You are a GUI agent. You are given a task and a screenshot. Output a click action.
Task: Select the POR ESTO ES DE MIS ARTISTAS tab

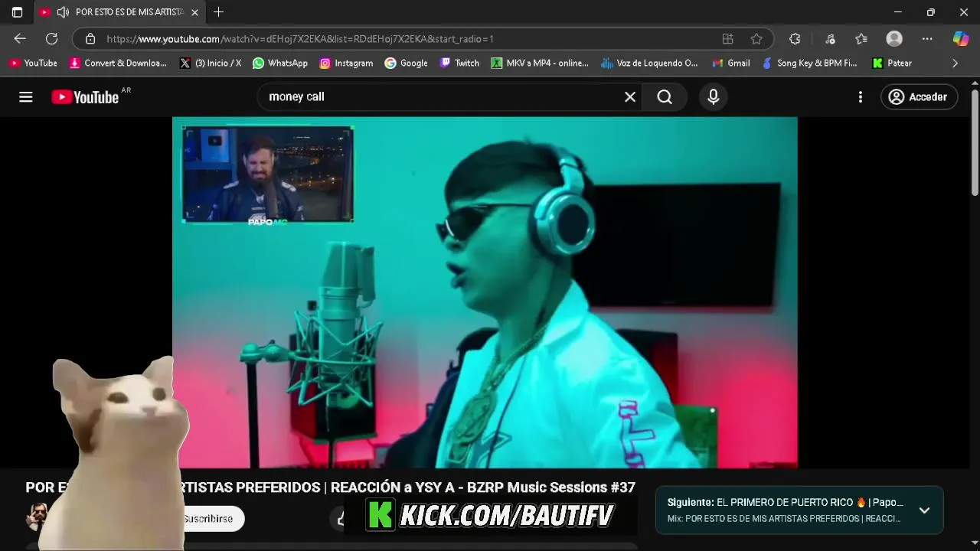(x=119, y=12)
